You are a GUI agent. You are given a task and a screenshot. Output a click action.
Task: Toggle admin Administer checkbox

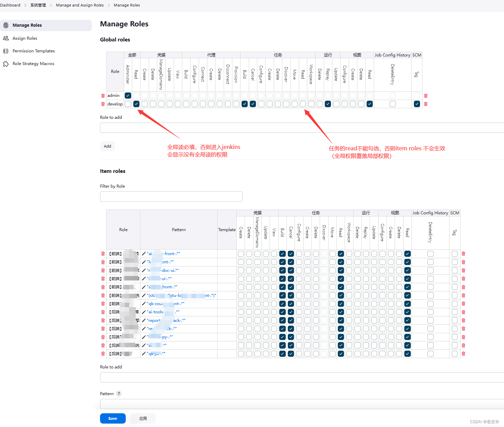pos(128,96)
